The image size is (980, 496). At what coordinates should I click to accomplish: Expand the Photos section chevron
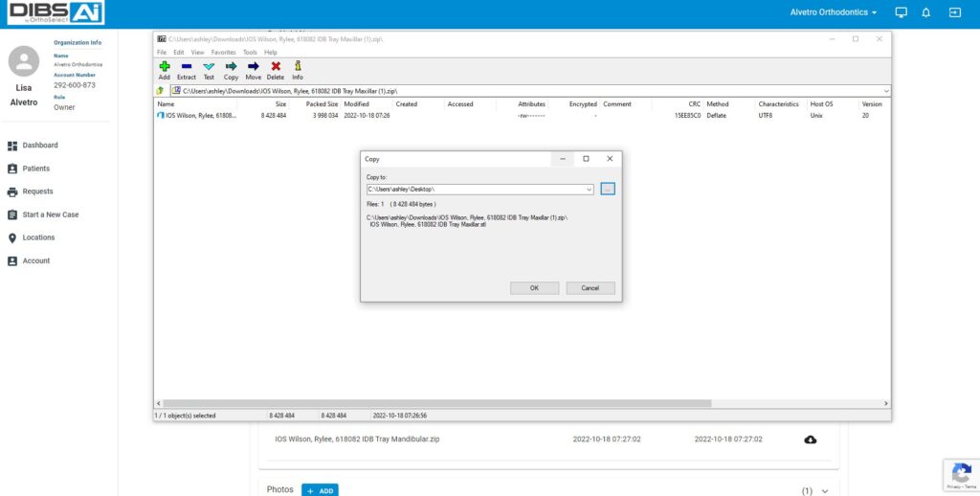coord(825,490)
